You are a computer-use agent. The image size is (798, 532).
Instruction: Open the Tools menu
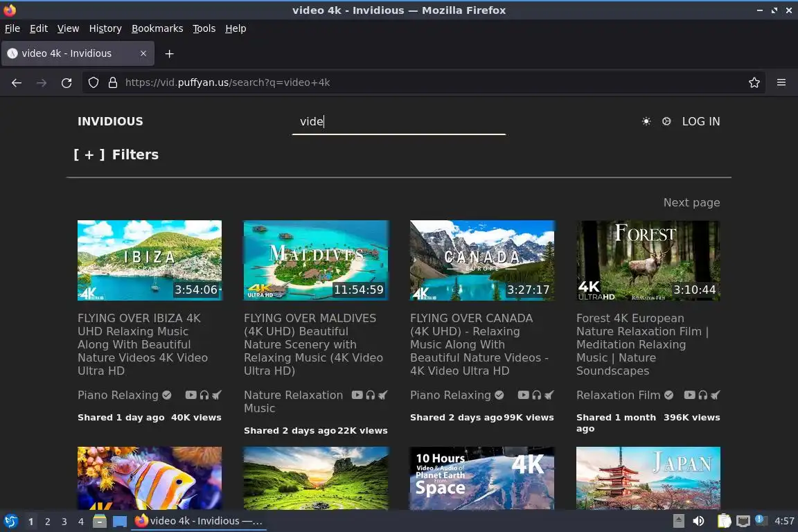(204, 28)
